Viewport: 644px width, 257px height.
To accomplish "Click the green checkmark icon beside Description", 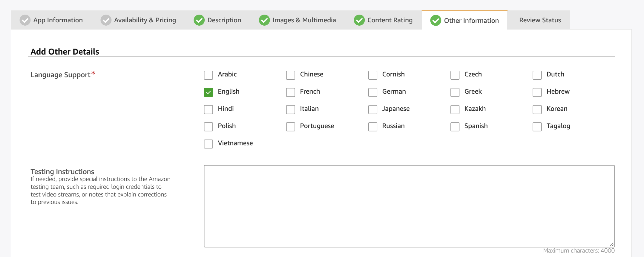I will pos(199,20).
